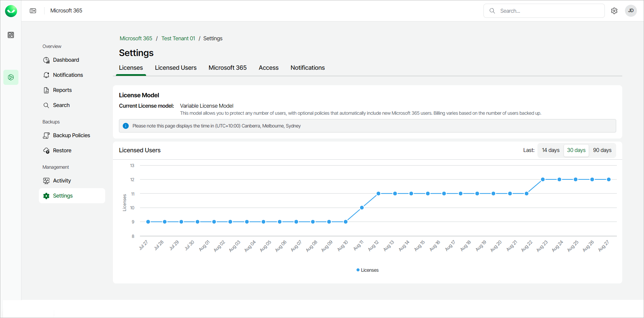The height and width of the screenshot is (318, 644).
Task: Switch to the Licensed Users tab
Action: pos(176,68)
